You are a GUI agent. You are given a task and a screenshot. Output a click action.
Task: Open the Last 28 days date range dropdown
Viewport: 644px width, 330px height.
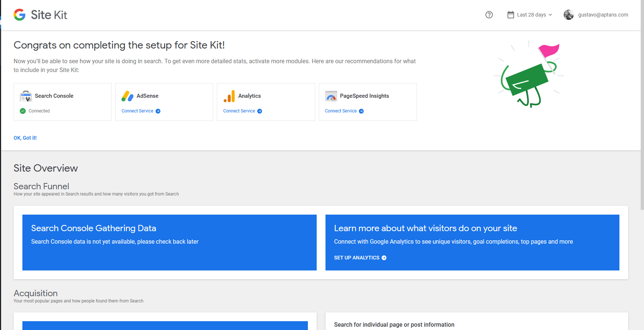(530, 15)
